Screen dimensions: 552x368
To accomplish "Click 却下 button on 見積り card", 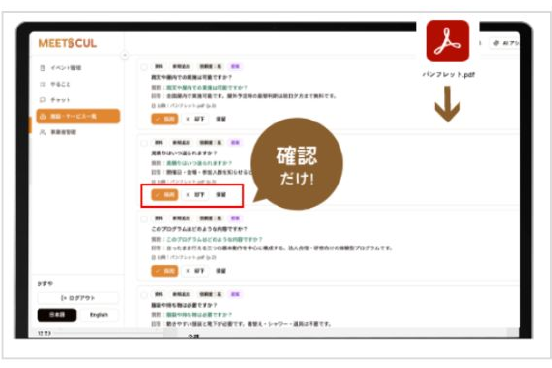I will (x=196, y=195).
